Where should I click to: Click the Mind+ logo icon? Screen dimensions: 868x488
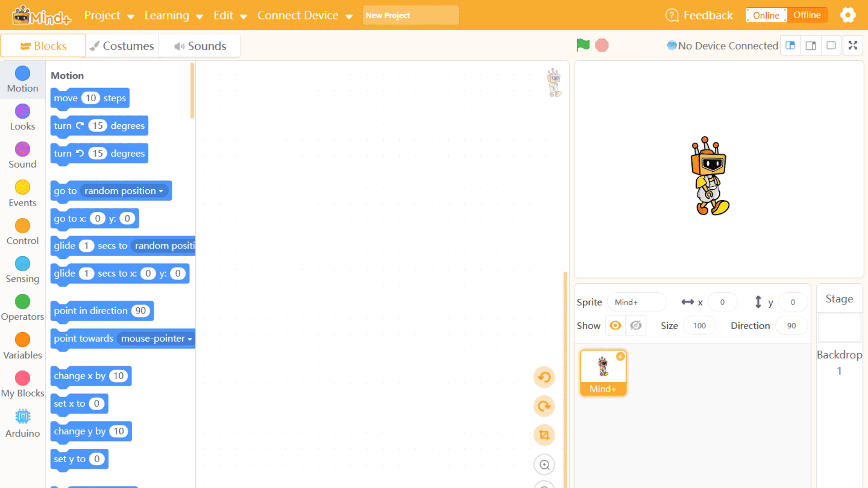(x=42, y=15)
